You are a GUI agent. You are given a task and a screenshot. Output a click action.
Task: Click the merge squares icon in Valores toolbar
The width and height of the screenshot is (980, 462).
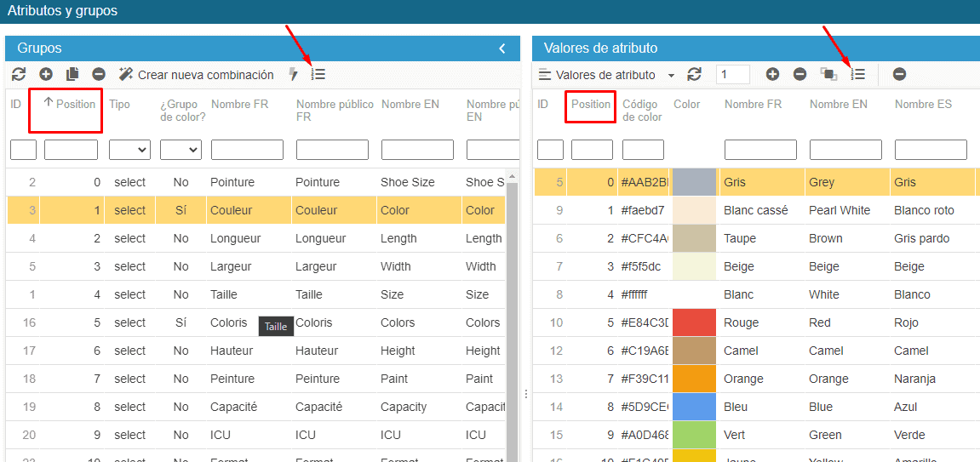tap(828, 75)
